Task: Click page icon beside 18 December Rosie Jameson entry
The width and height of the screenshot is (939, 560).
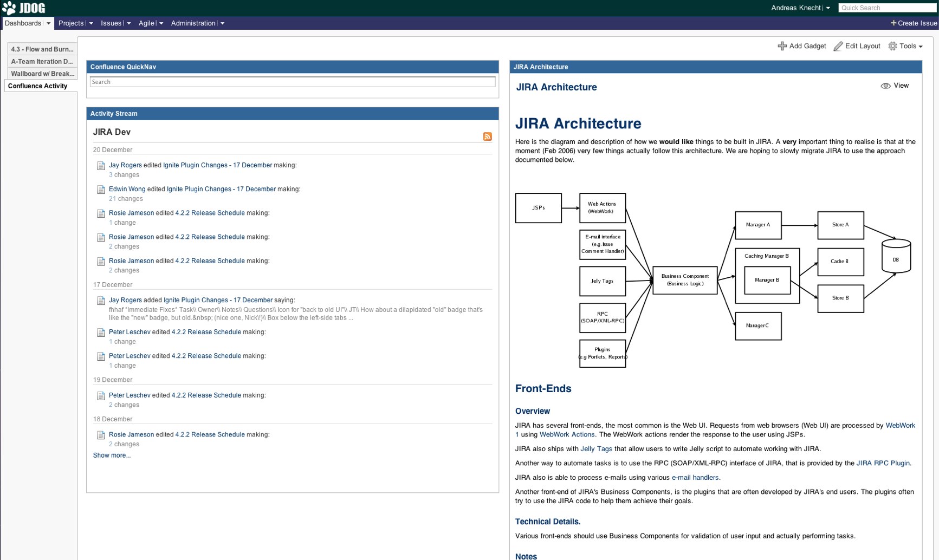Action: pyautogui.click(x=101, y=435)
